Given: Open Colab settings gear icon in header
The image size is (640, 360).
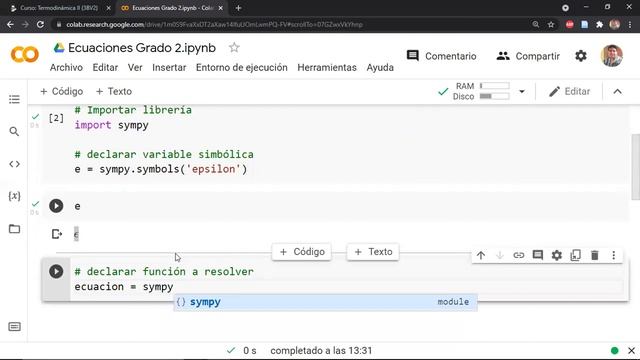Looking at the screenshot, I should tap(581, 56).
